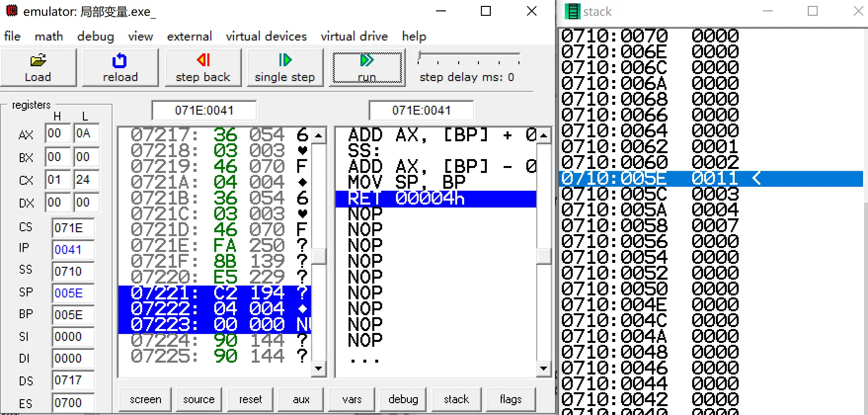Click the ES register field 0700
Image resolution: width=868 pixels, height=415 pixels.
73,403
